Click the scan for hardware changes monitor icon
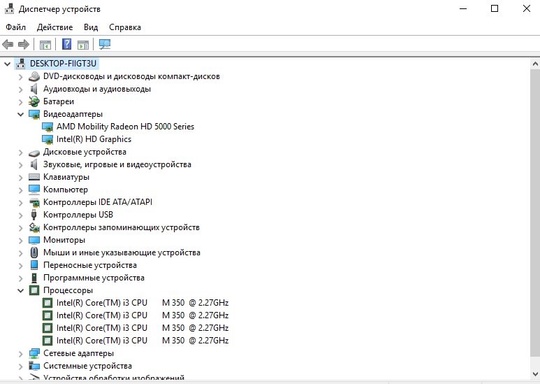 [105, 44]
